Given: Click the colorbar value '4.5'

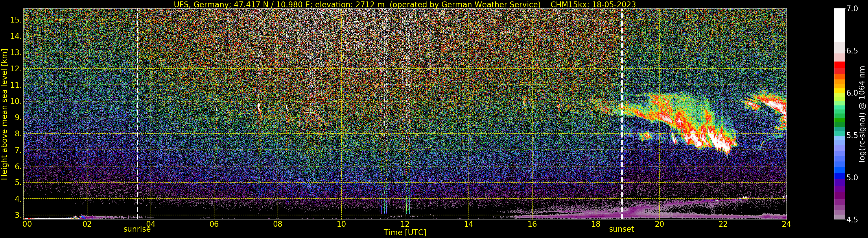Looking at the screenshot, I should click(852, 220).
